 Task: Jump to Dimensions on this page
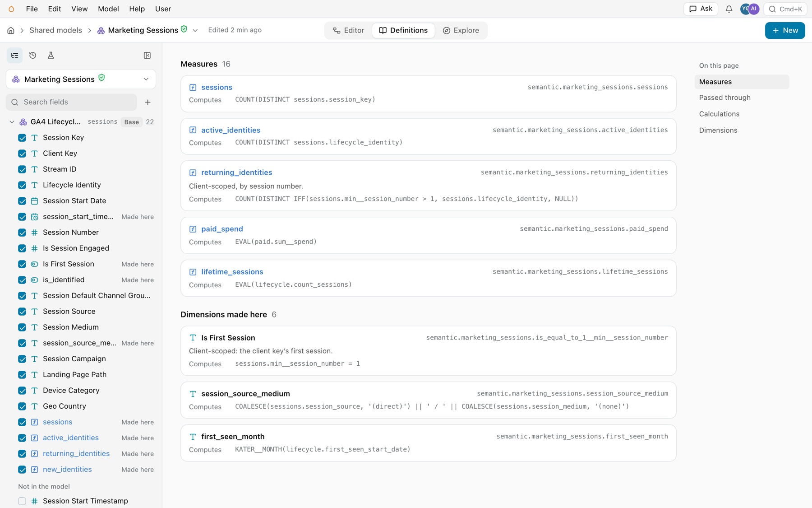718,130
